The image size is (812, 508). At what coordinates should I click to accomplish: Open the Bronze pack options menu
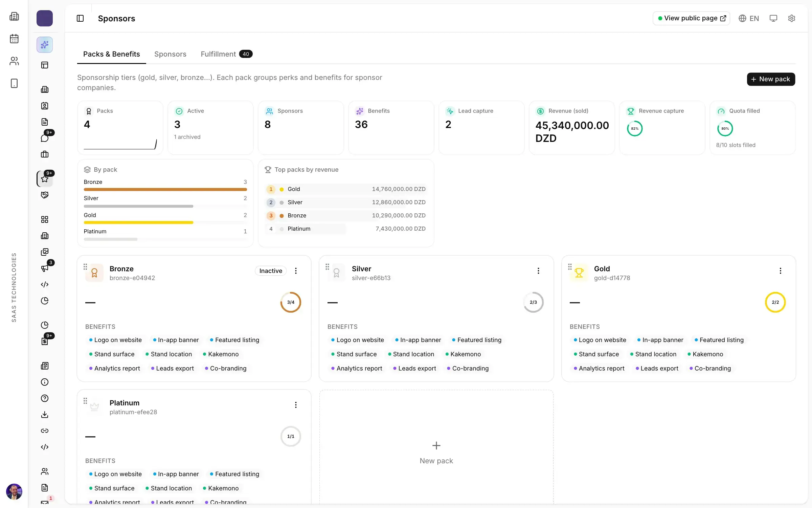point(296,271)
